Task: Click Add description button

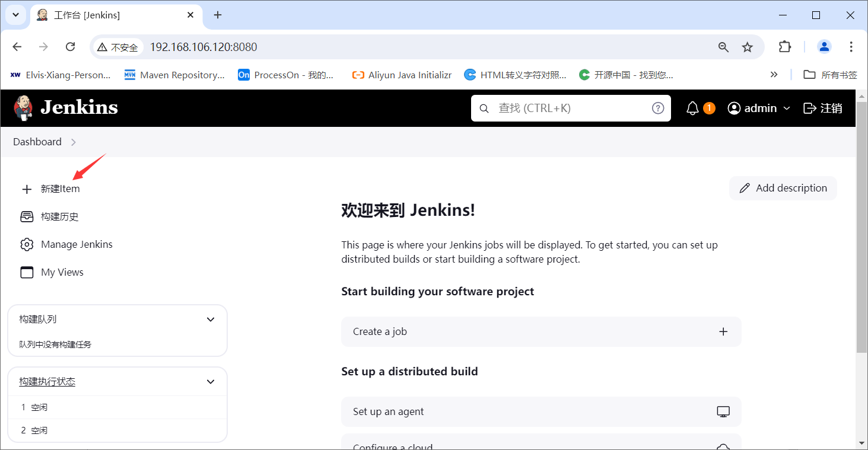Action: tap(783, 188)
